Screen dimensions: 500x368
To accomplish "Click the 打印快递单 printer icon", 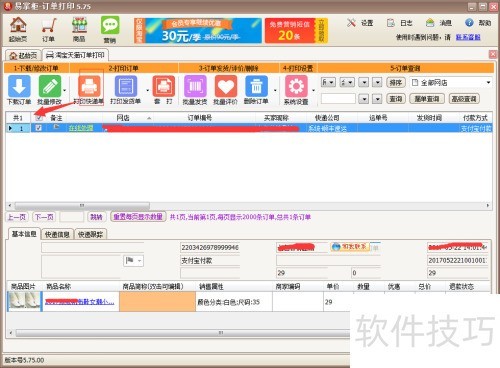I will coord(89,86).
